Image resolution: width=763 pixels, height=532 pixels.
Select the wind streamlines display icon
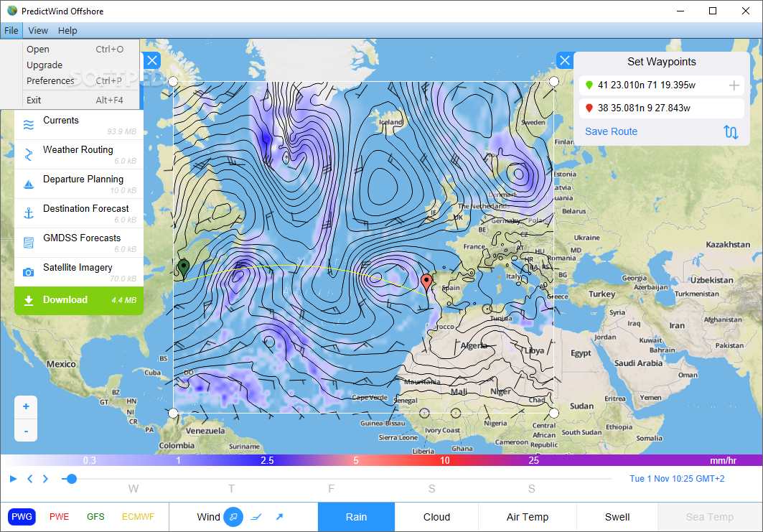pos(233,517)
